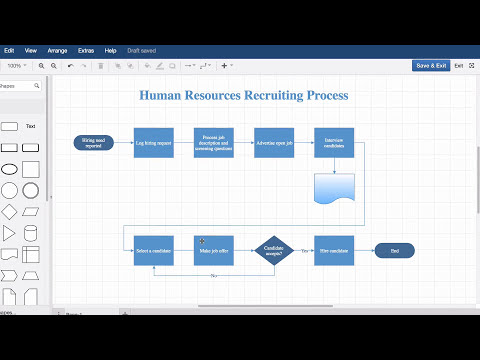Click the Draft saved status text
This screenshot has height=360, width=480.
[142, 51]
